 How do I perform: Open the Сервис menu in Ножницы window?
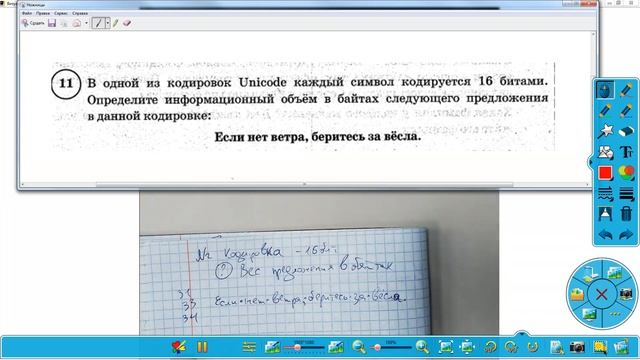click(61, 13)
